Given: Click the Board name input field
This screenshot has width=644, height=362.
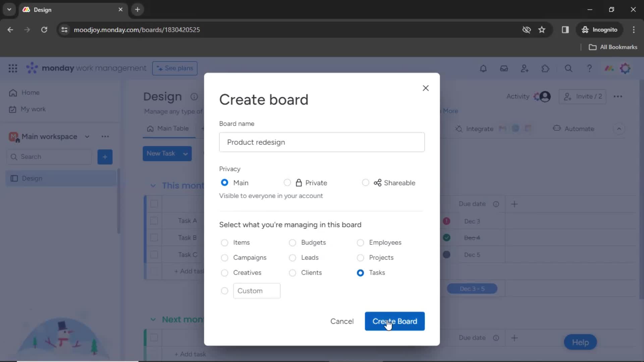Looking at the screenshot, I should 322,142.
